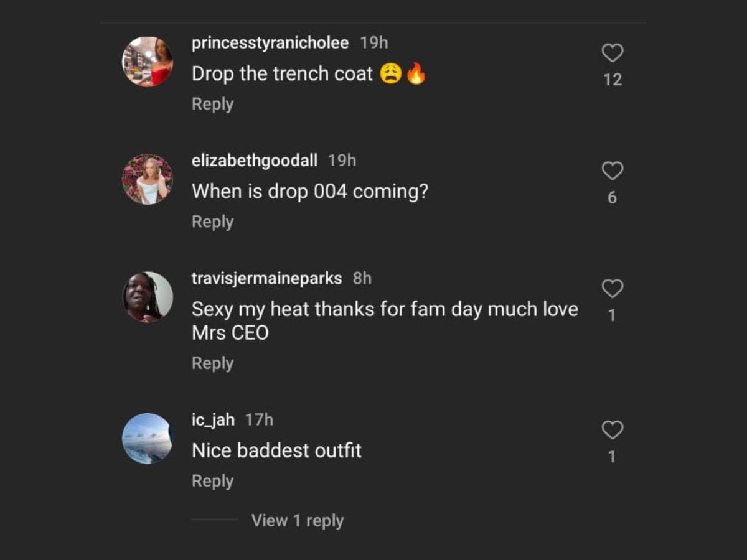Open the ic_jah username link
747x560 pixels.
coord(213,420)
